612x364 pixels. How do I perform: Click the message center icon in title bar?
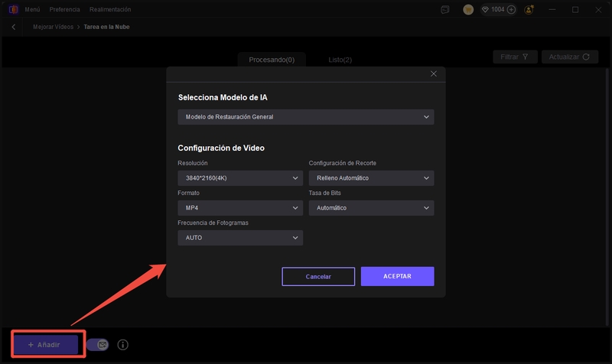(x=445, y=10)
